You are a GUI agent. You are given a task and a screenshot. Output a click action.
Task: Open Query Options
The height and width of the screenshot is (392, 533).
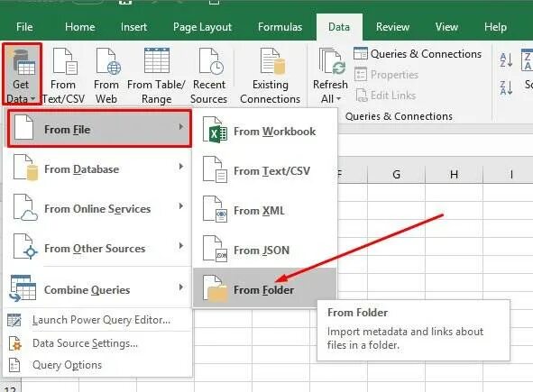(97, 365)
